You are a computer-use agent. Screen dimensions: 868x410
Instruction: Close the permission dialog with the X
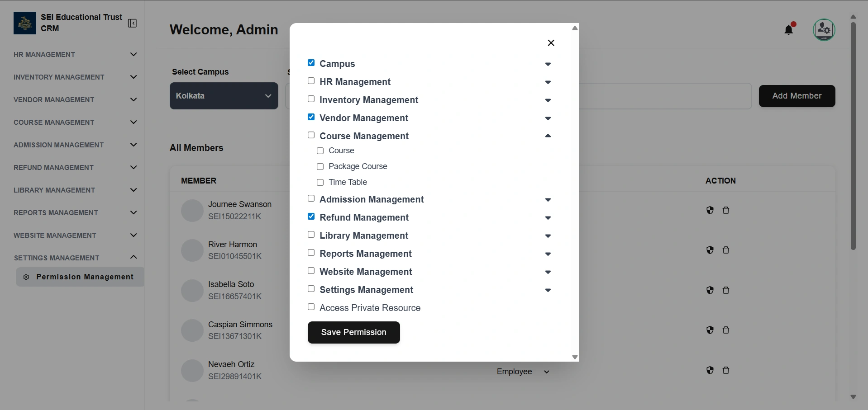click(x=551, y=43)
